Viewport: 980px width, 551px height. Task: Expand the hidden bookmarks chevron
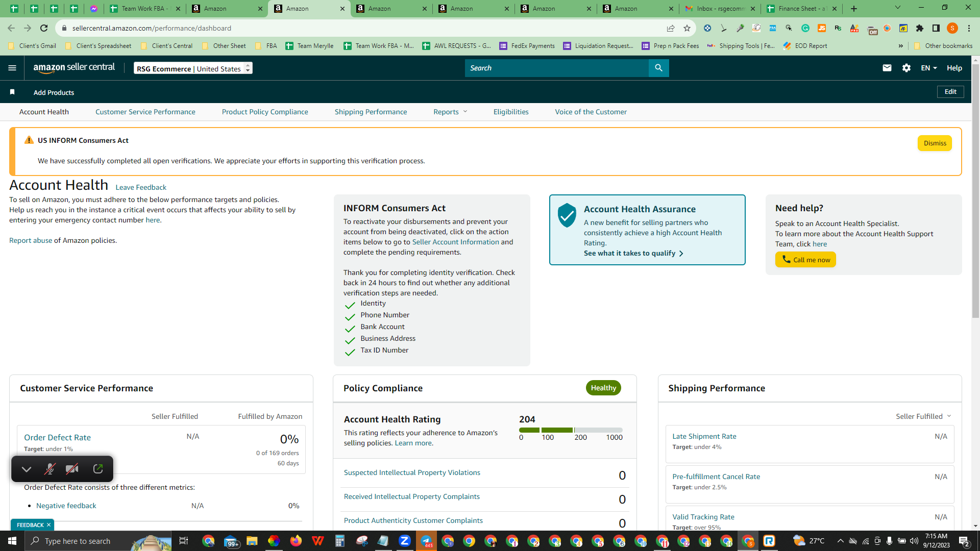(901, 46)
